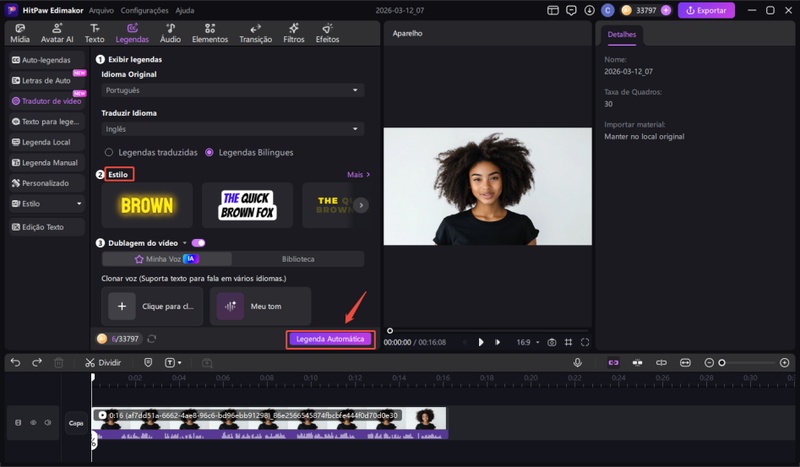
Task: Click the microphone voice-over icon
Action: click(x=578, y=362)
